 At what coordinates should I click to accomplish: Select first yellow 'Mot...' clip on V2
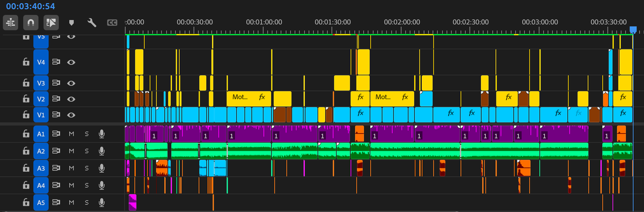pos(249,98)
